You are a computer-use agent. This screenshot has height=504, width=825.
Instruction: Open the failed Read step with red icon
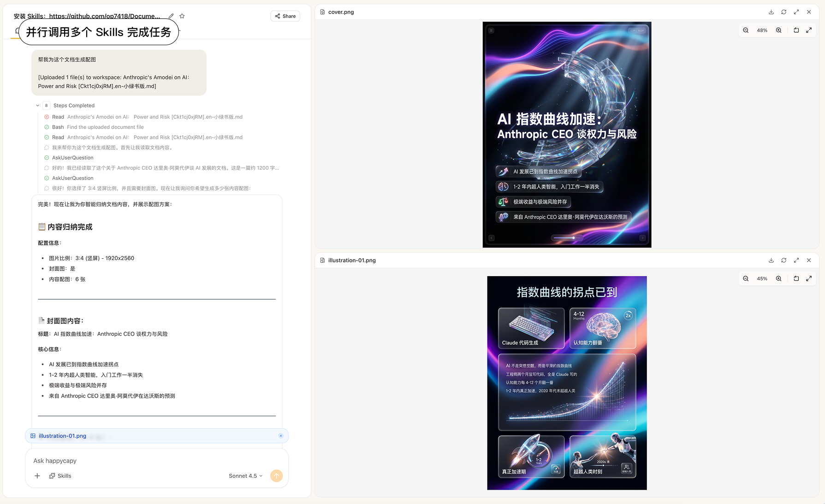coord(143,117)
